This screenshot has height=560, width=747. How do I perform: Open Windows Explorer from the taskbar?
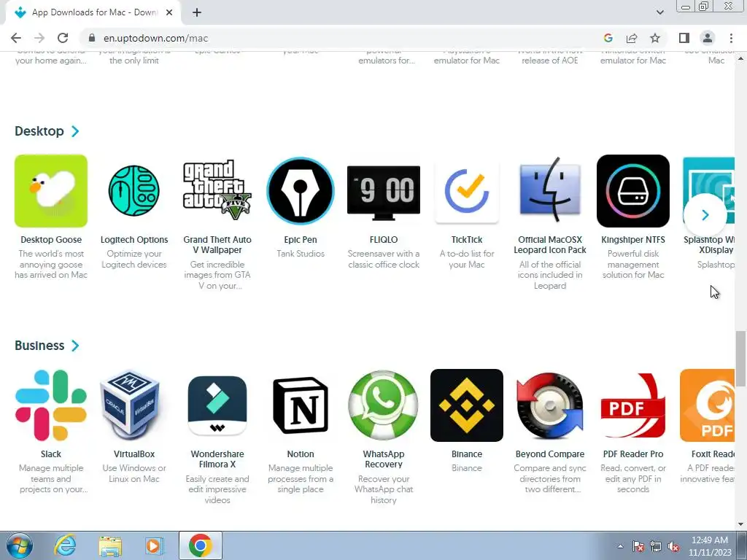[110, 545]
